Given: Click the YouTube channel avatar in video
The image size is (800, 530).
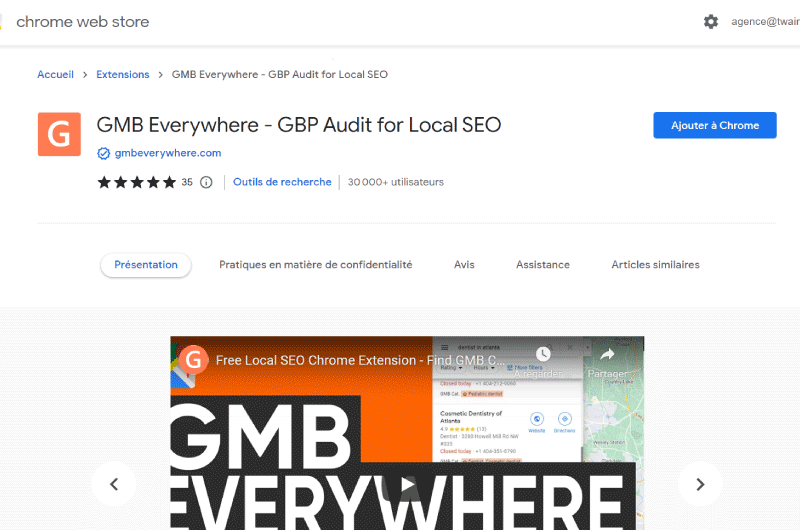Looking at the screenshot, I should pyautogui.click(x=194, y=360).
